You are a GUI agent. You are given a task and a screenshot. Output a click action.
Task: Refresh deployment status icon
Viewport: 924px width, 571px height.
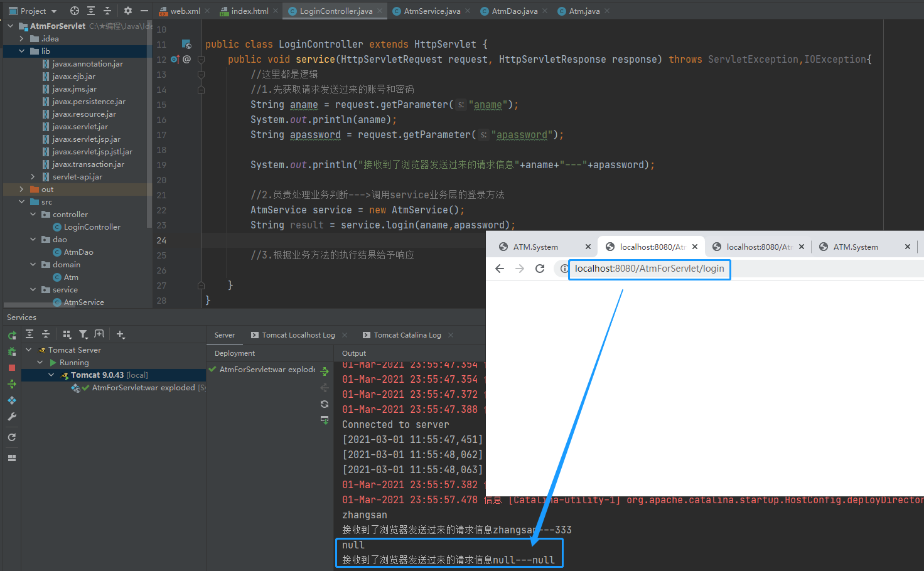pyautogui.click(x=325, y=404)
